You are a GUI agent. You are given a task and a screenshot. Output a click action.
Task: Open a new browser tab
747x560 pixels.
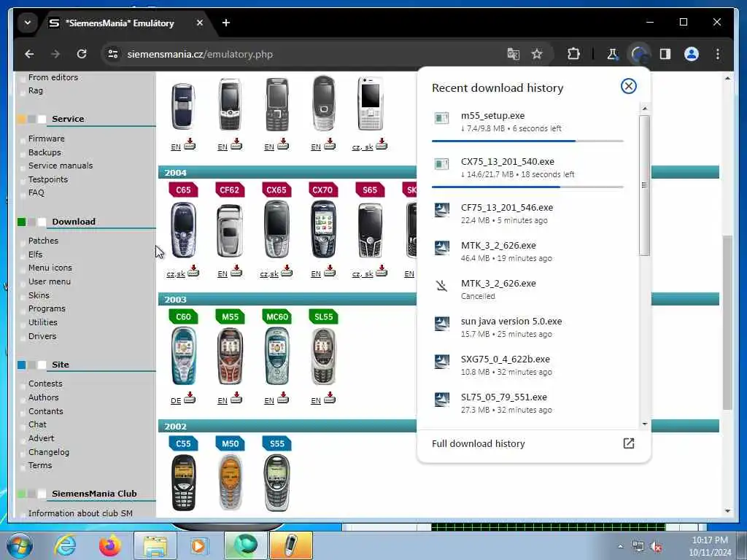pos(226,23)
